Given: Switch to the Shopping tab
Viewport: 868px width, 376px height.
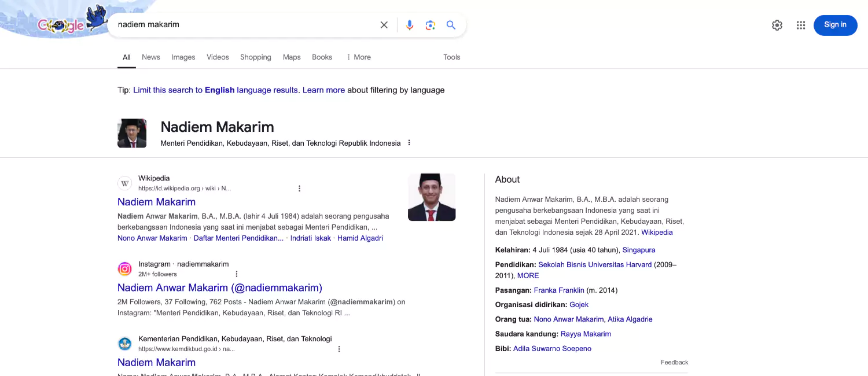Looking at the screenshot, I should (256, 57).
